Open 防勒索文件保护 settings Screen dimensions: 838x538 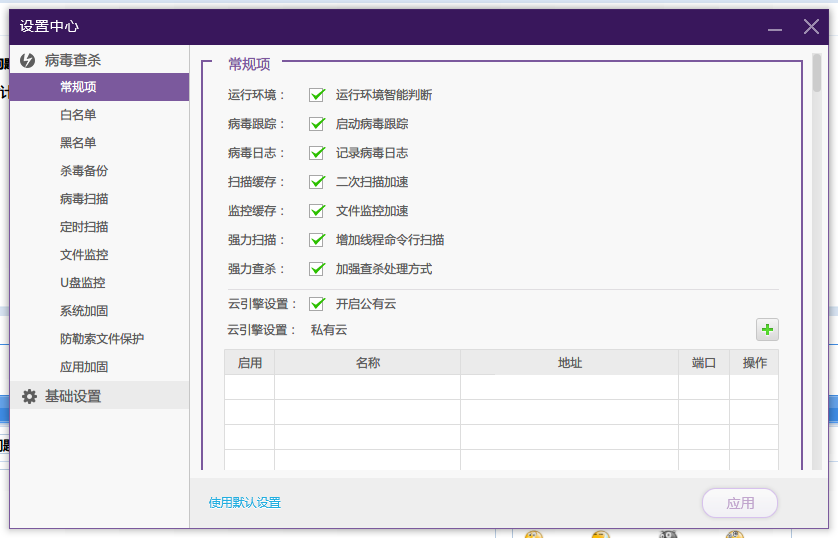pyautogui.click(x=102, y=339)
